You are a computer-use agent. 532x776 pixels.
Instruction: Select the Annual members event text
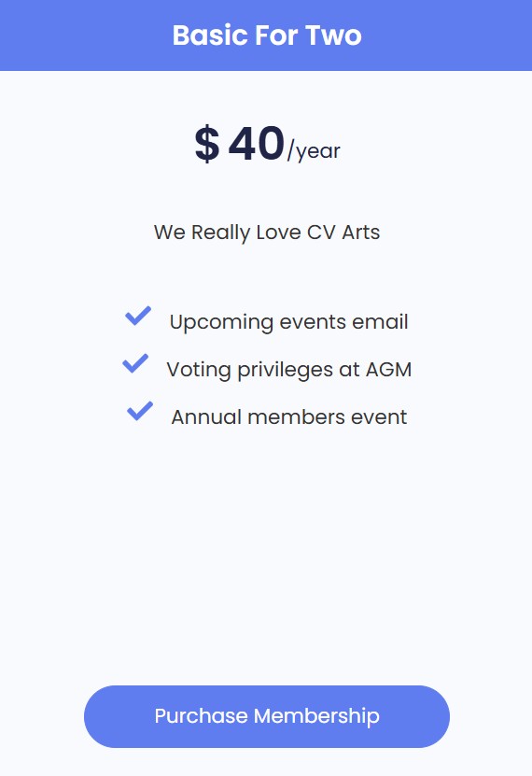coord(288,416)
